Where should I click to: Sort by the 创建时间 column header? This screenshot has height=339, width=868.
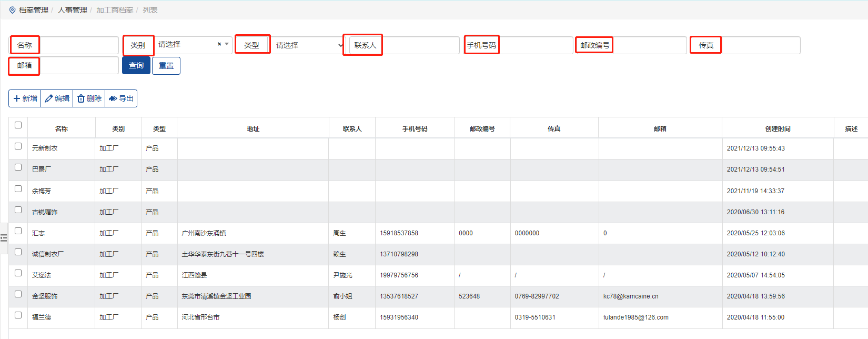(x=778, y=128)
